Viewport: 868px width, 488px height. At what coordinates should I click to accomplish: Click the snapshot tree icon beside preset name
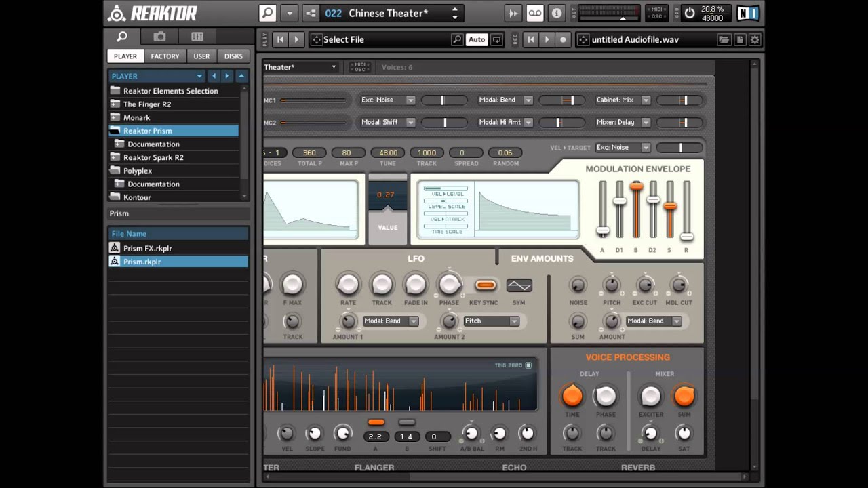(311, 13)
